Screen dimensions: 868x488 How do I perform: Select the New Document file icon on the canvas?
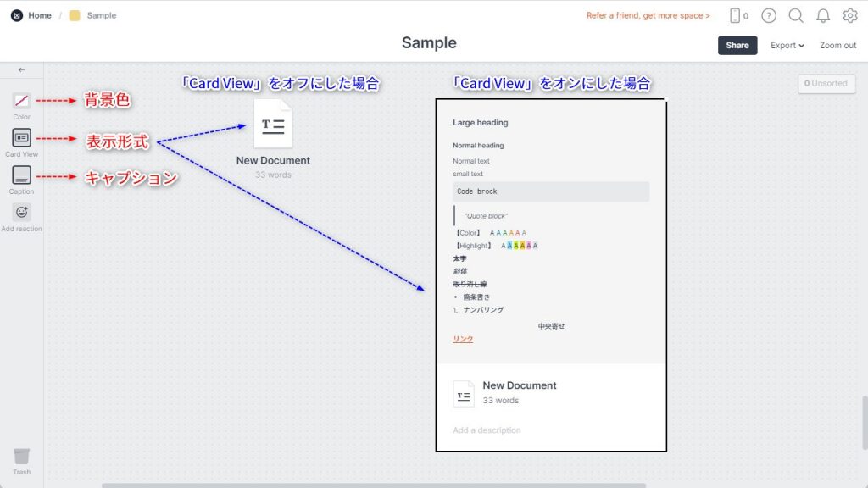pos(273,124)
